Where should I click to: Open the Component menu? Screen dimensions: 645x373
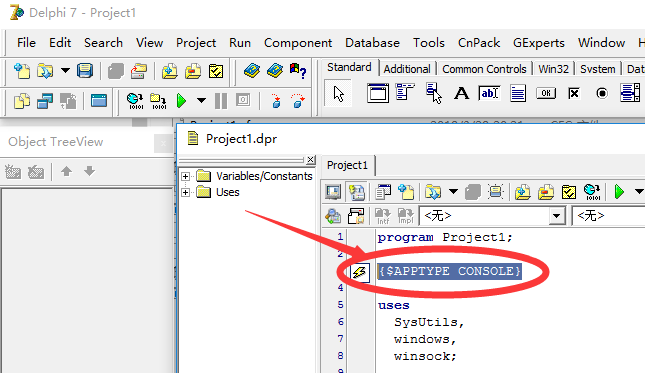pos(298,43)
